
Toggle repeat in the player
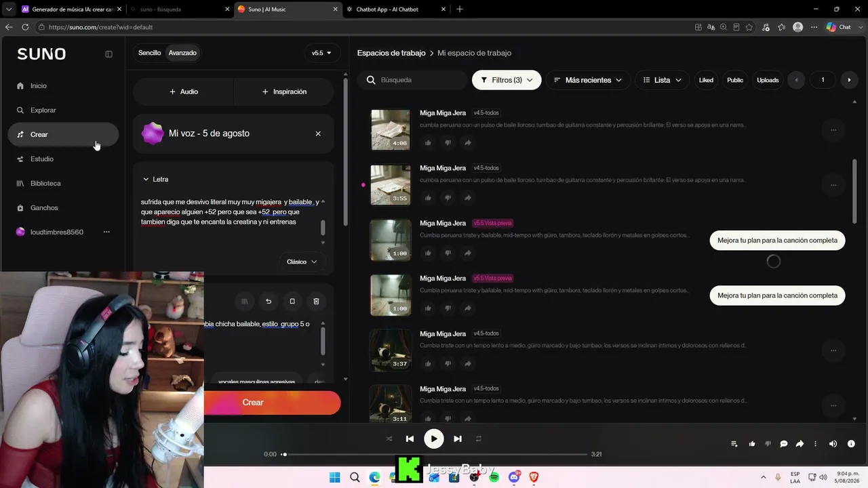[478, 439]
